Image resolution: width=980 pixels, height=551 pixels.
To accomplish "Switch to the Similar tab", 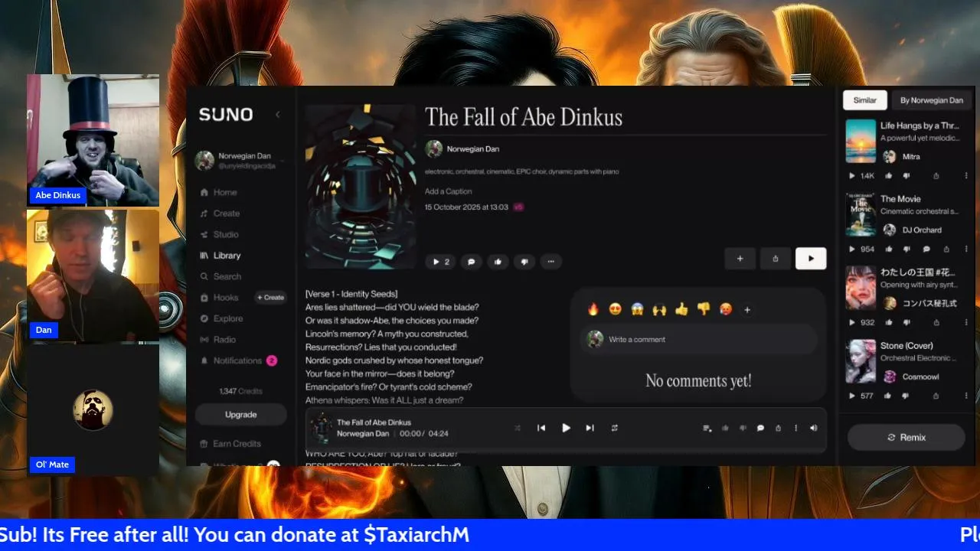I will tap(865, 100).
